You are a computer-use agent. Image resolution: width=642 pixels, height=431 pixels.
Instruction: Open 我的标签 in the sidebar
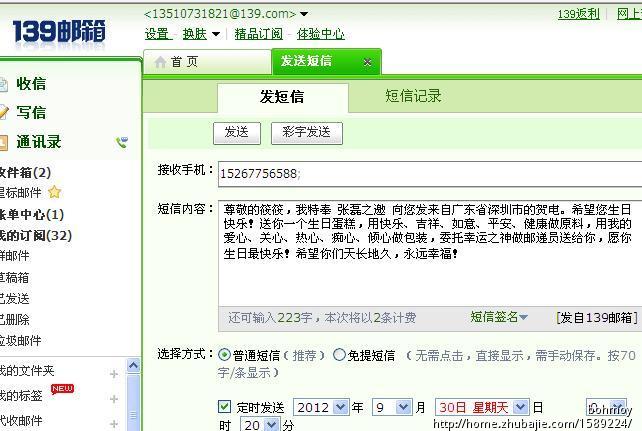tap(21, 396)
